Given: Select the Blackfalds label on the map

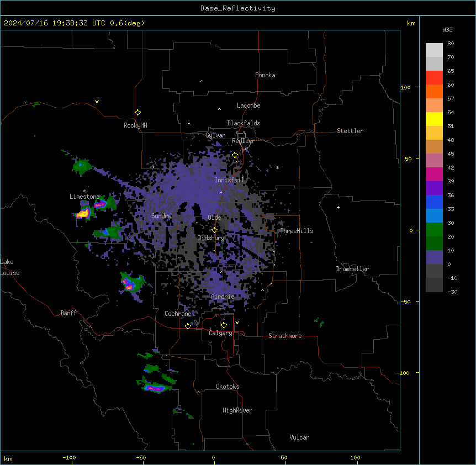Looking at the screenshot, I should [x=244, y=123].
